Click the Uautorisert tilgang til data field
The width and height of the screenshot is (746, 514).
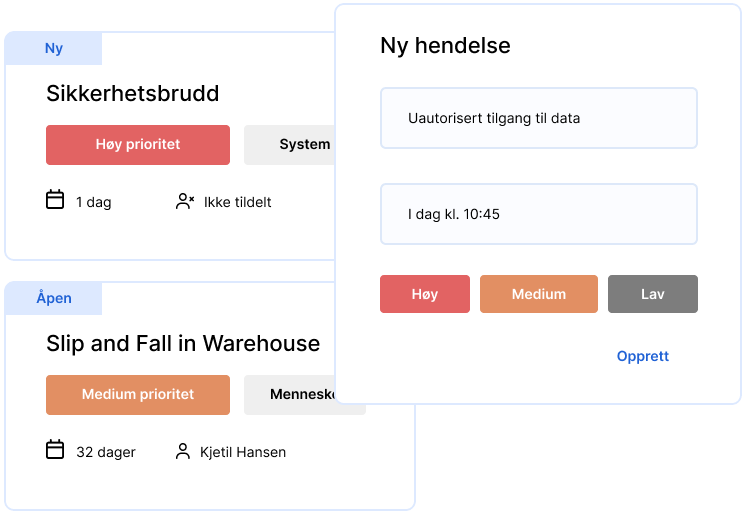tap(538, 118)
